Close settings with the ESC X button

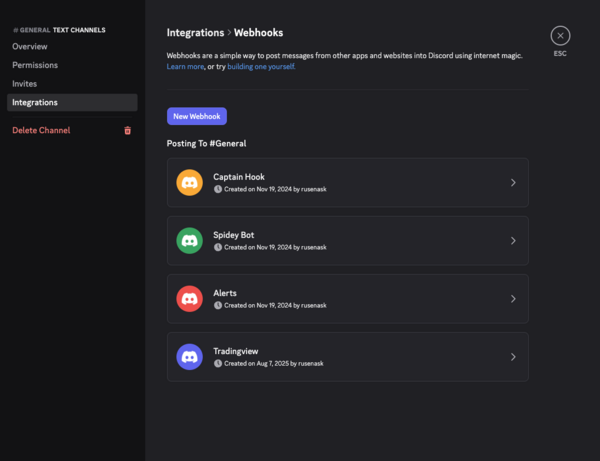pos(560,36)
